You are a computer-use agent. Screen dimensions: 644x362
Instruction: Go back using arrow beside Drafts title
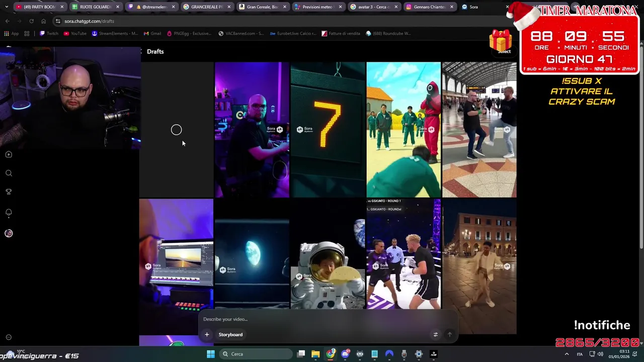click(x=141, y=51)
